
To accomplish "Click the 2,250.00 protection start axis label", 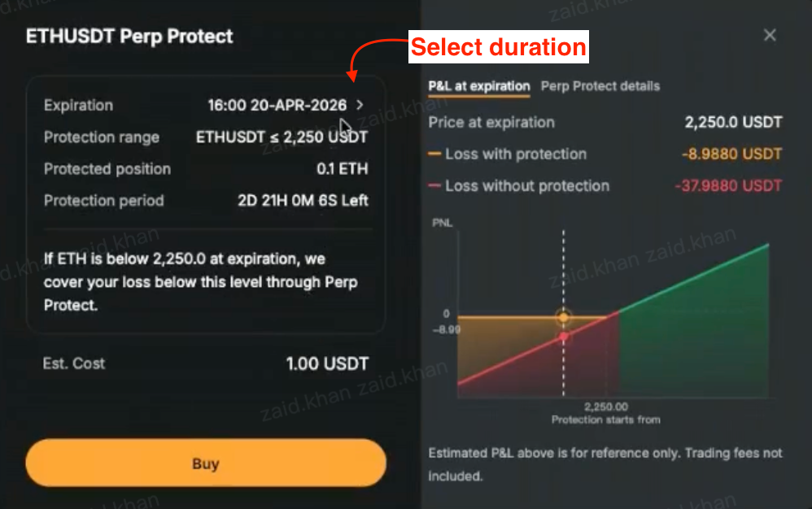I will 606,407.
